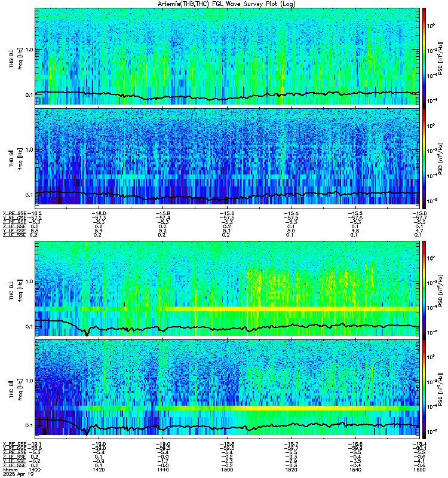Click the 1.0 frequency tick of THB B∥ panel
The width and height of the screenshot is (448, 478).
29,150
